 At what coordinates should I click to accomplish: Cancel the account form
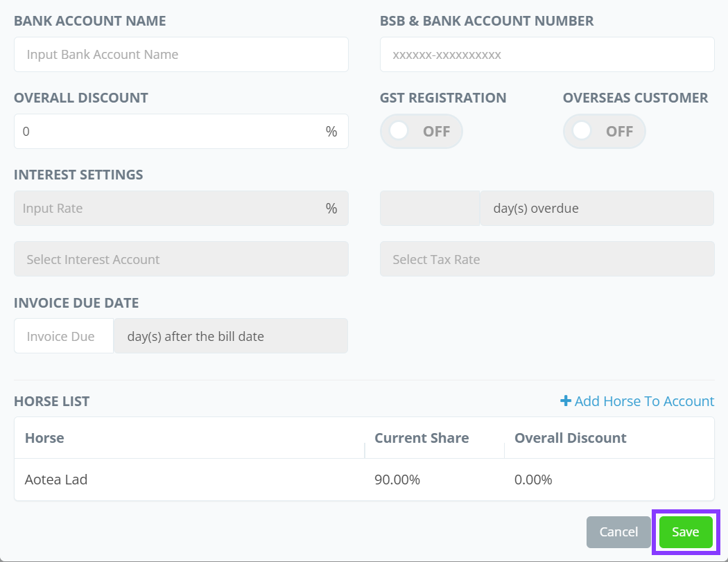[618, 532]
